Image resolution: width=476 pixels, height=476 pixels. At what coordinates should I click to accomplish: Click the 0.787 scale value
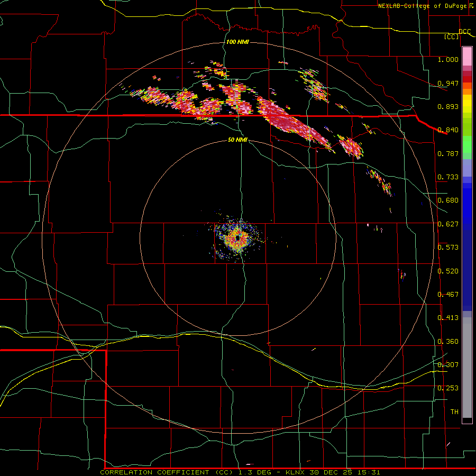pyautogui.click(x=448, y=153)
